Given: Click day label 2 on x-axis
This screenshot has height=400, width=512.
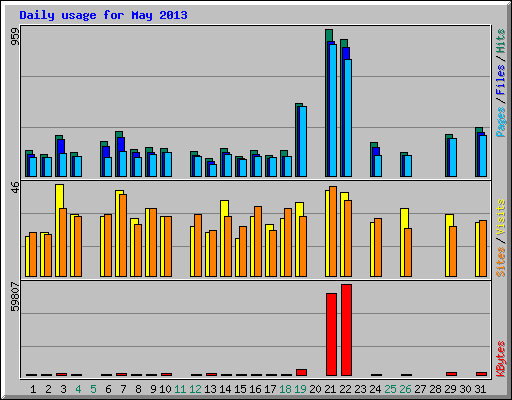Looking at the screenshot, I should pos(48,389).
